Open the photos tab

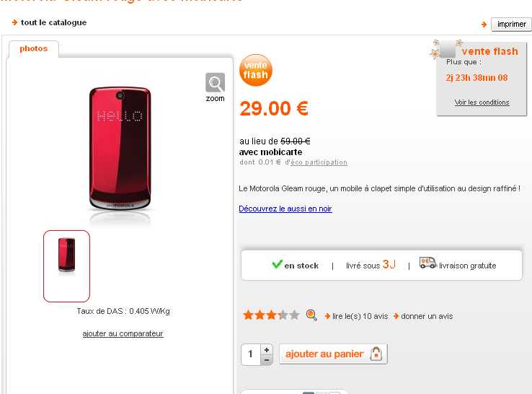pos(34,49)
